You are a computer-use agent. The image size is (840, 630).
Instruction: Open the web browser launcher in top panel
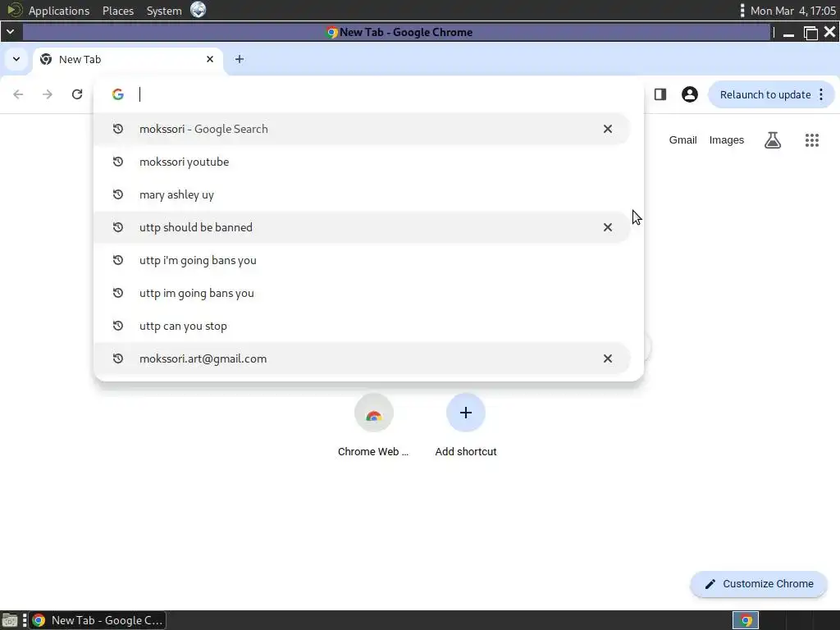click(199, 10)
